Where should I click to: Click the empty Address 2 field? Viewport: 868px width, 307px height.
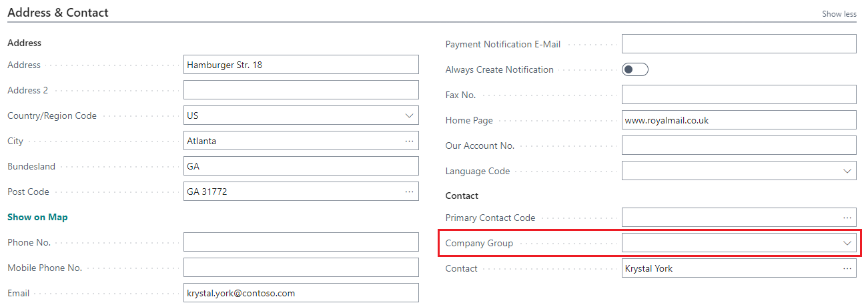point(301,90)
